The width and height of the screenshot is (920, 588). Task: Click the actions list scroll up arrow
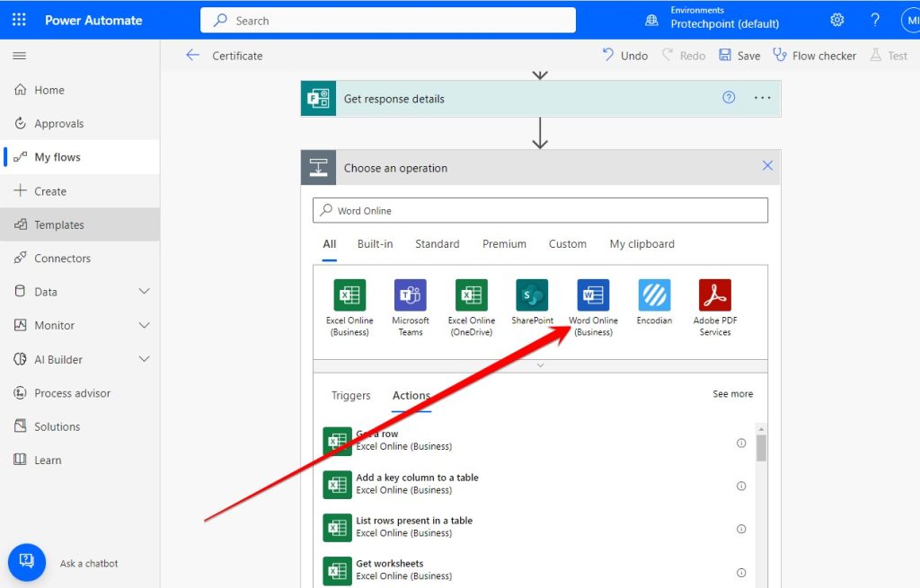tap(761, 430)
